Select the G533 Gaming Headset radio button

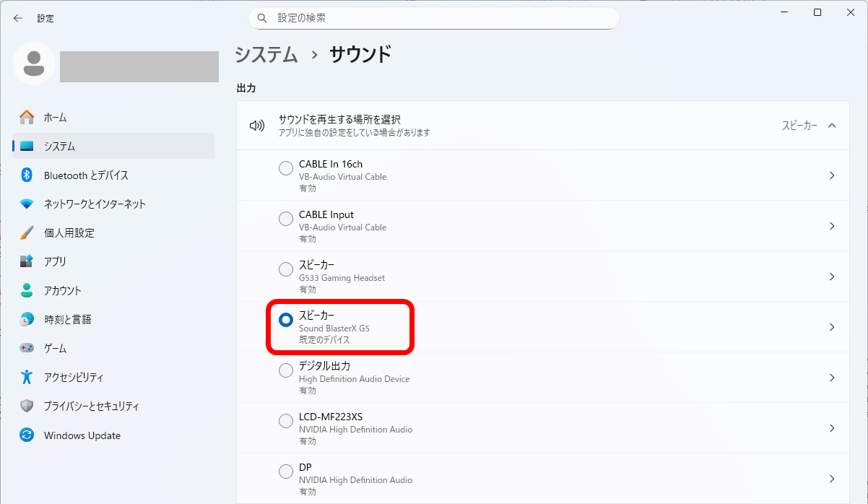(286, 269)
